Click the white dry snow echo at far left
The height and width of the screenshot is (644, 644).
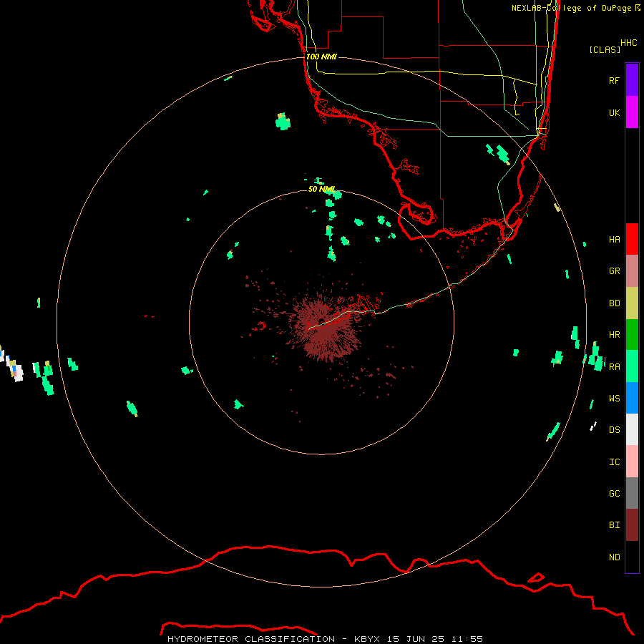coord(18,373)
